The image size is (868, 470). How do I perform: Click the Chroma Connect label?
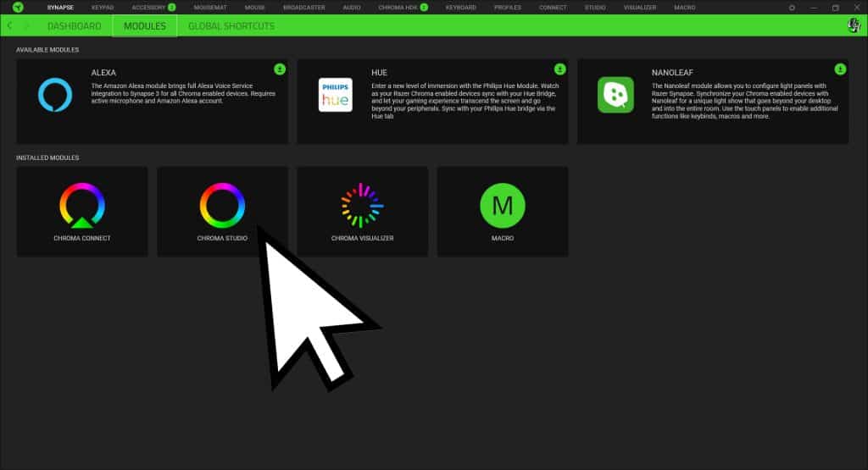[x=82, y=238]
